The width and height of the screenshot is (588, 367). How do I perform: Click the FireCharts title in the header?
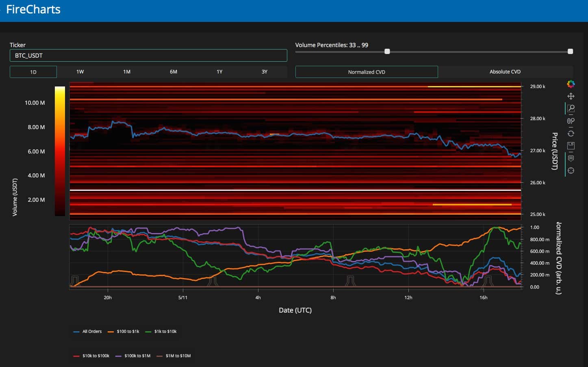click(33, 9)
